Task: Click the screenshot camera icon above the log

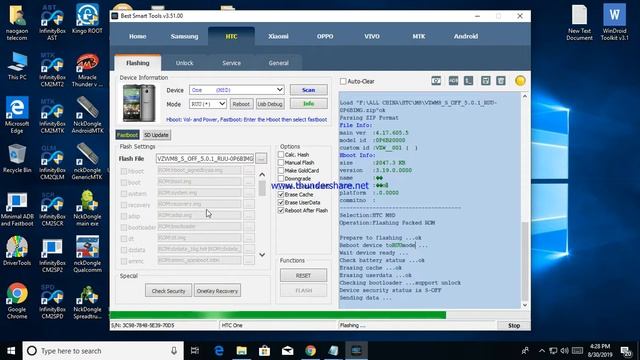Action: tap(436, 81)
